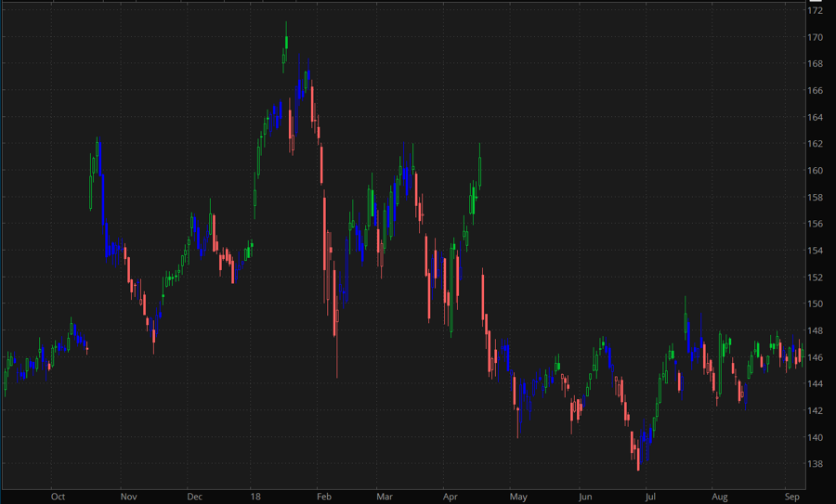Click the 150 price label on the right axis
Image resolution: width=836 pixels, height=504 pixels.
tap(815, 304)
